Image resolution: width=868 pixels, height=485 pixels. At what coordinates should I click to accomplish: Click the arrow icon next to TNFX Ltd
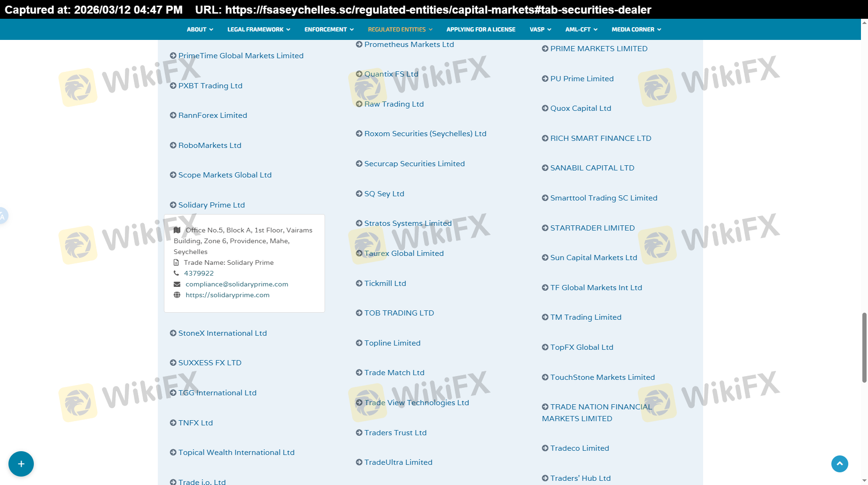coord(173,423)
